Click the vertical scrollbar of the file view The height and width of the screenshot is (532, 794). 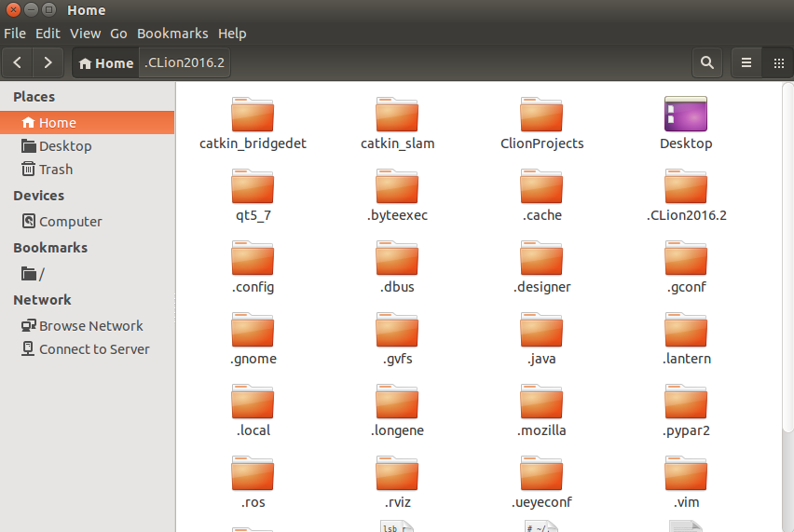coord(787,258)
